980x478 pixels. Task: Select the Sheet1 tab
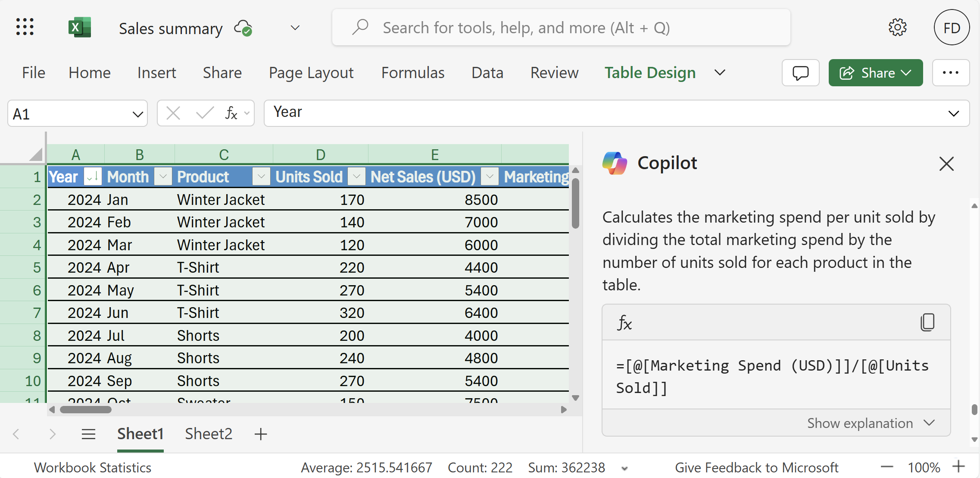click(x=140, y=434)
